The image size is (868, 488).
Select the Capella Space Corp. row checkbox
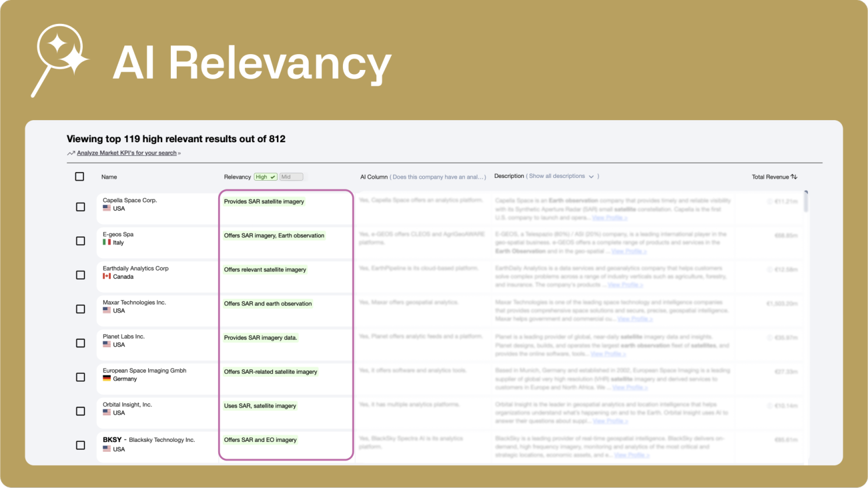point(80,207)
